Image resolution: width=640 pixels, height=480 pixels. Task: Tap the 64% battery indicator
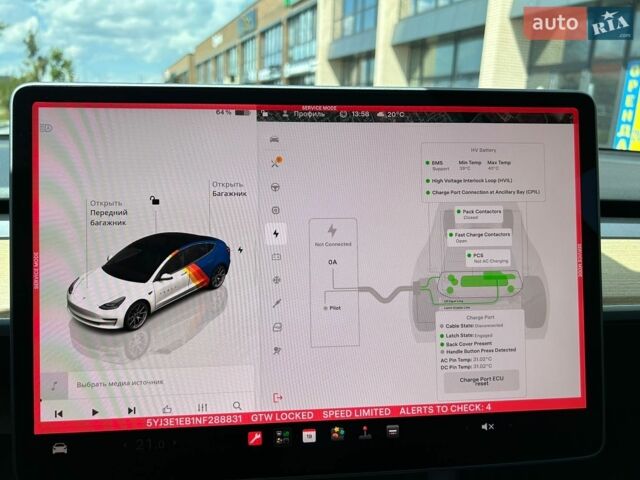pos(232,112)
